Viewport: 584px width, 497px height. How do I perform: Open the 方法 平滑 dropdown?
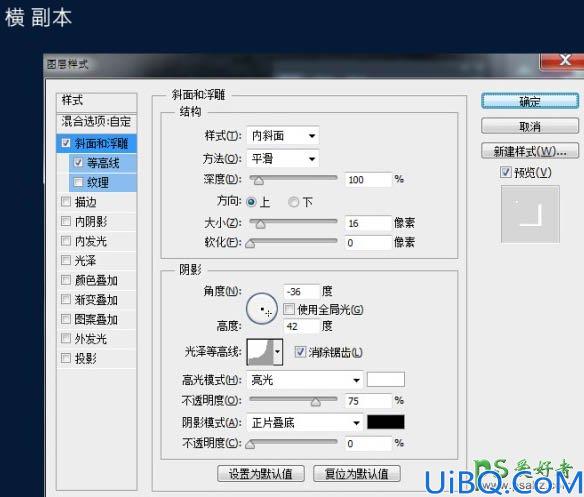(x=283, y=159)
